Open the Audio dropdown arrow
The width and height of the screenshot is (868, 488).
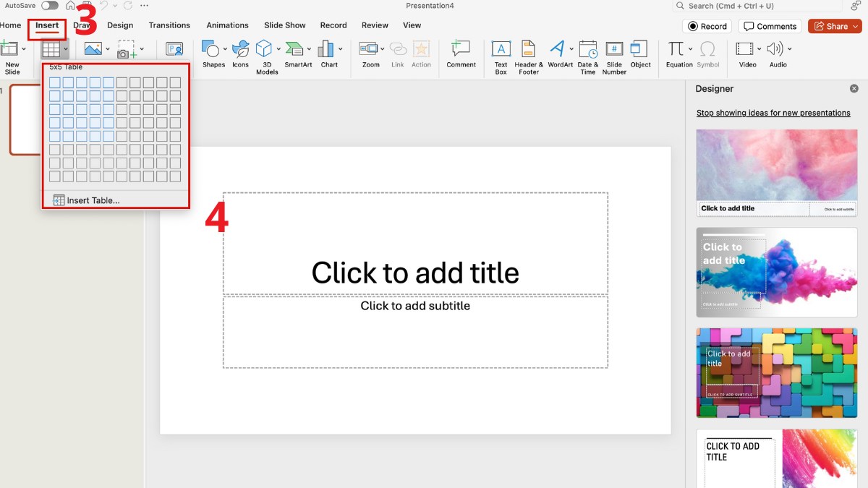coord(789,49)
